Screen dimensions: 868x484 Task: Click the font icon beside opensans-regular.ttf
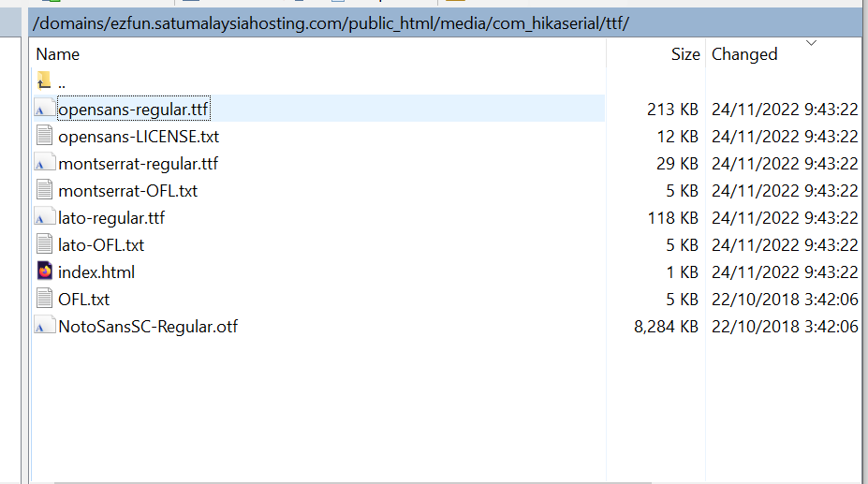(44, 110)
